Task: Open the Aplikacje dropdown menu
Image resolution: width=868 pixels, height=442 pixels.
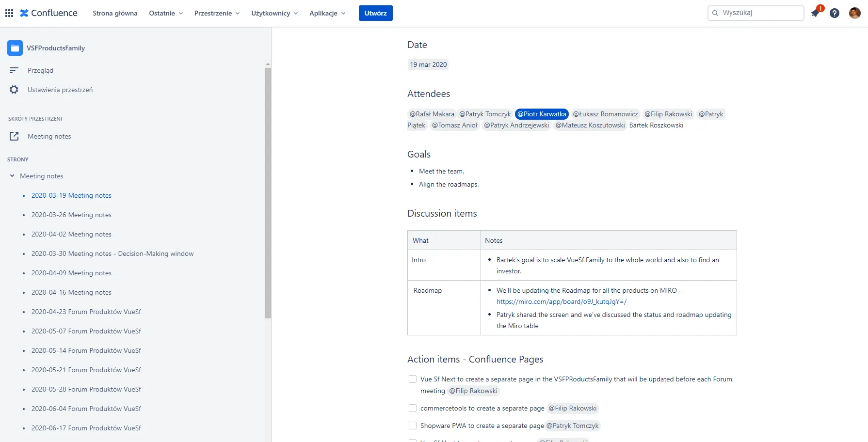Action: point(327,13)
